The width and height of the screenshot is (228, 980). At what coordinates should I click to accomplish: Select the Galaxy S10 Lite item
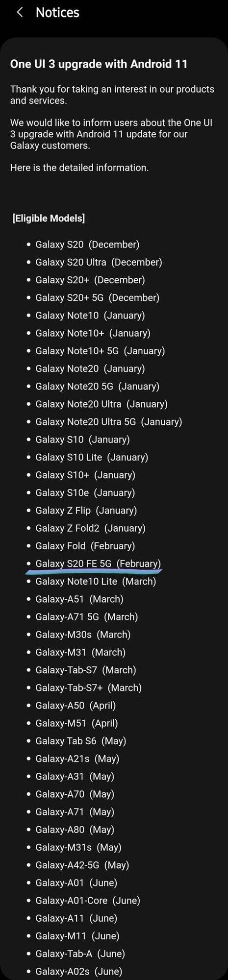[92, 457]
